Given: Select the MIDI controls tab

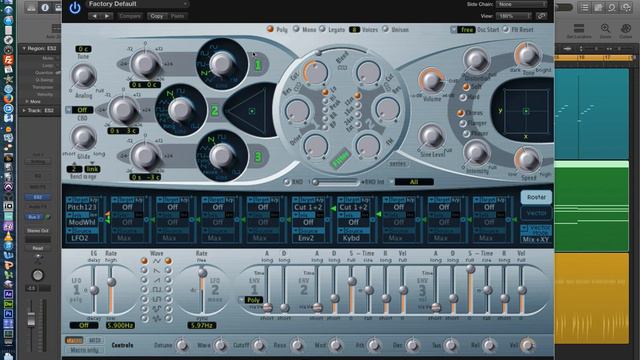Looking at the screenshot, I should 95,340.
